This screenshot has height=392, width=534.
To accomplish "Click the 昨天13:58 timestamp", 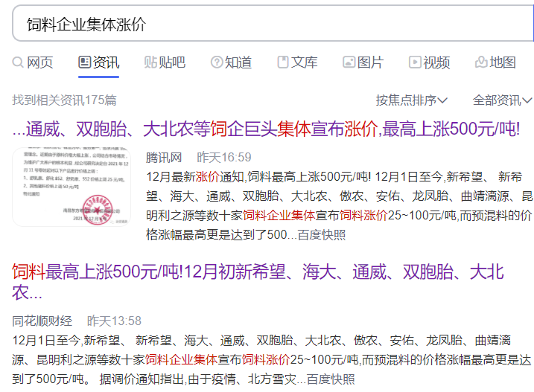I will pyautogui.click(x=114, y=321).
